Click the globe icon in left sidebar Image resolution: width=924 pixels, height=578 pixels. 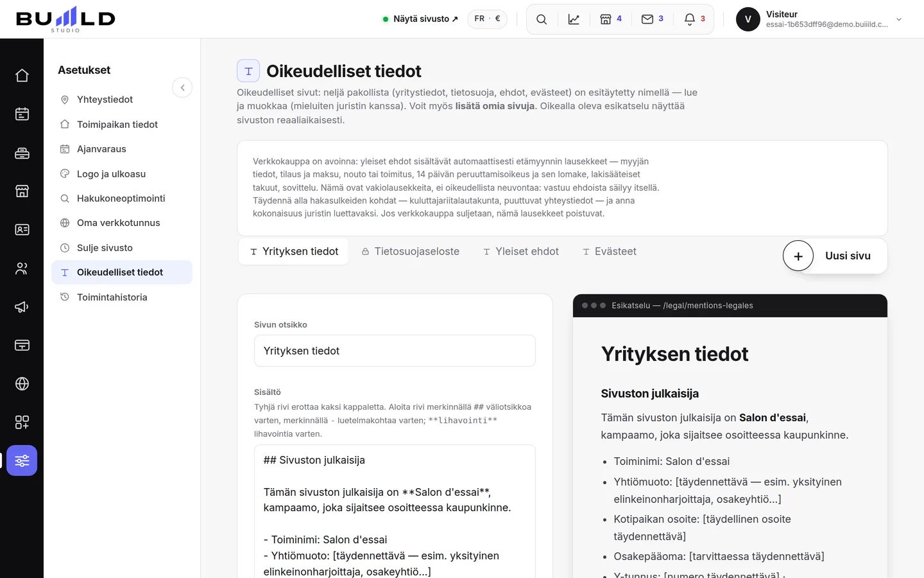click(x=22, y=384)
